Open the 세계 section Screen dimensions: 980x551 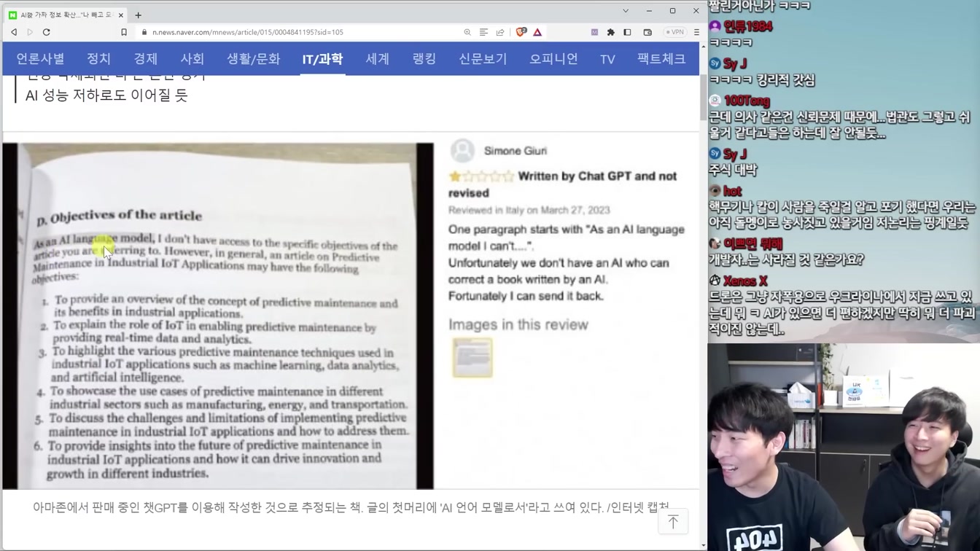(x=378, y=59)
